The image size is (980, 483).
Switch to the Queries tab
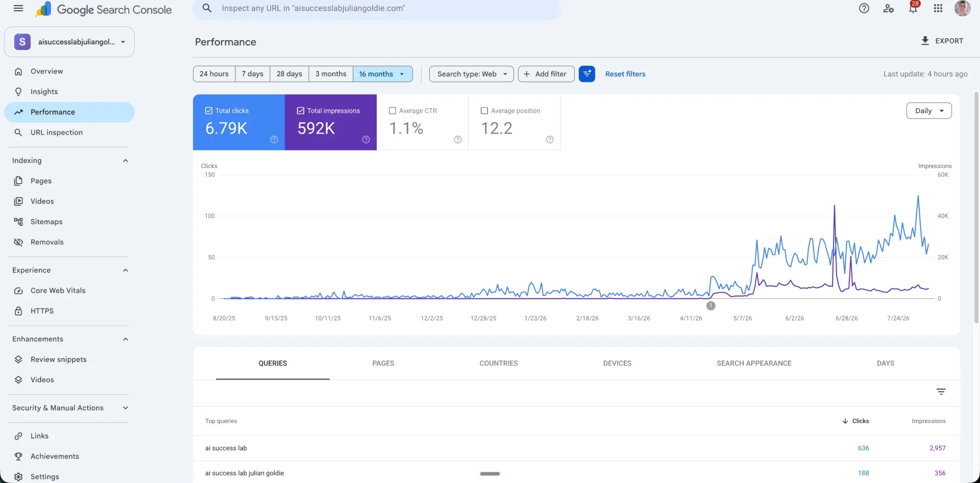[272, 363]
